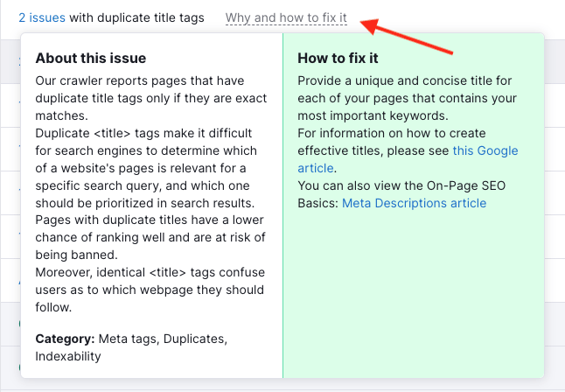Open 'this Google article' link
Viewport: 565px width, 392px height.
point(408,159)
